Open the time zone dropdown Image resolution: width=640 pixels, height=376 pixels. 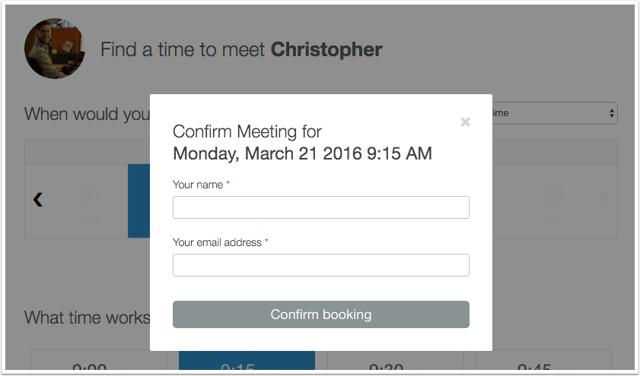pyautogui.click(x=555, y=113)
